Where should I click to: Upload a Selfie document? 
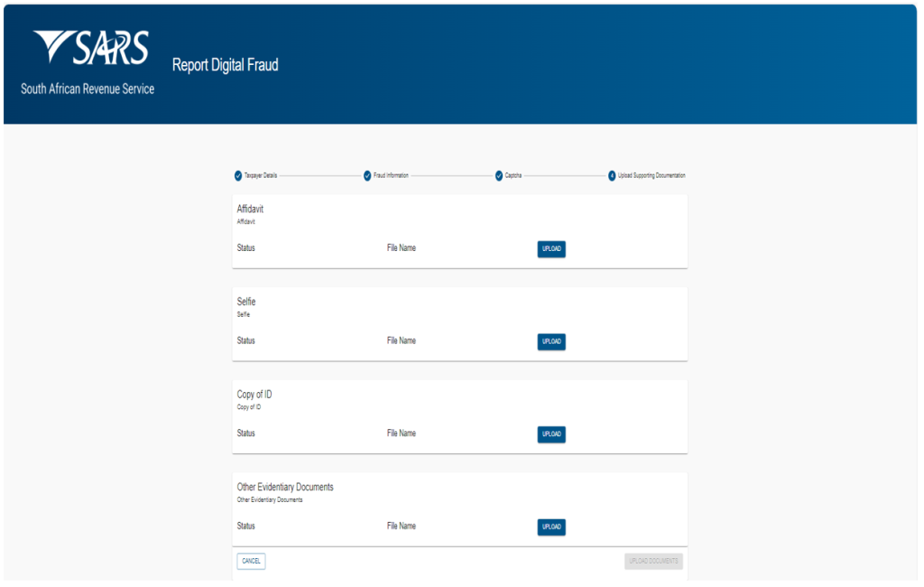click(551, 341)
